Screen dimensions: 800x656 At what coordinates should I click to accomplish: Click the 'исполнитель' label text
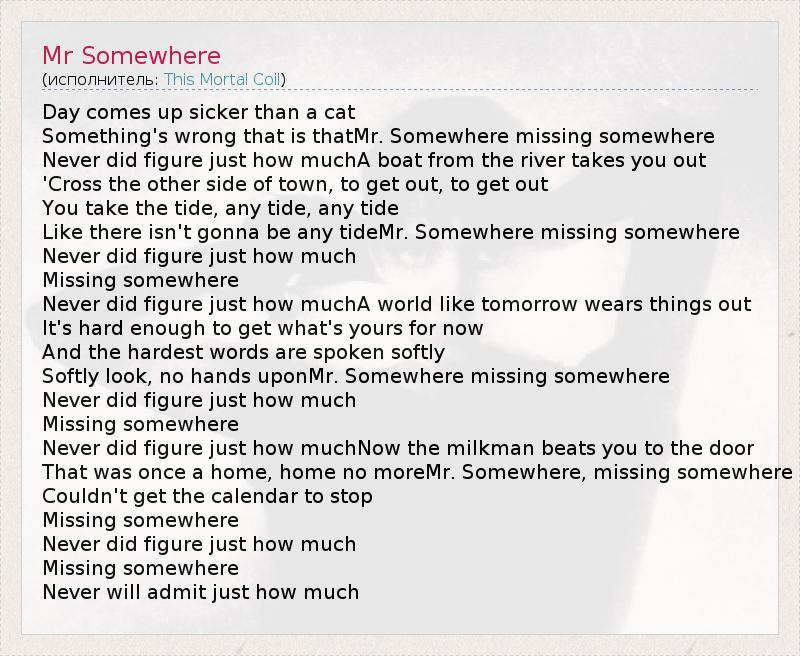pos(100,79)
